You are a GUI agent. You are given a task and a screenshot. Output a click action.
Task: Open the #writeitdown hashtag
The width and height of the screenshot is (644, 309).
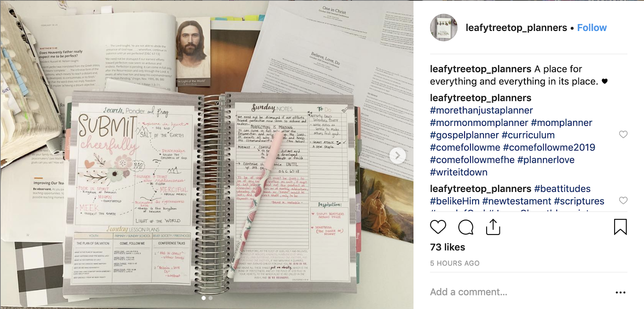point(459,172)
